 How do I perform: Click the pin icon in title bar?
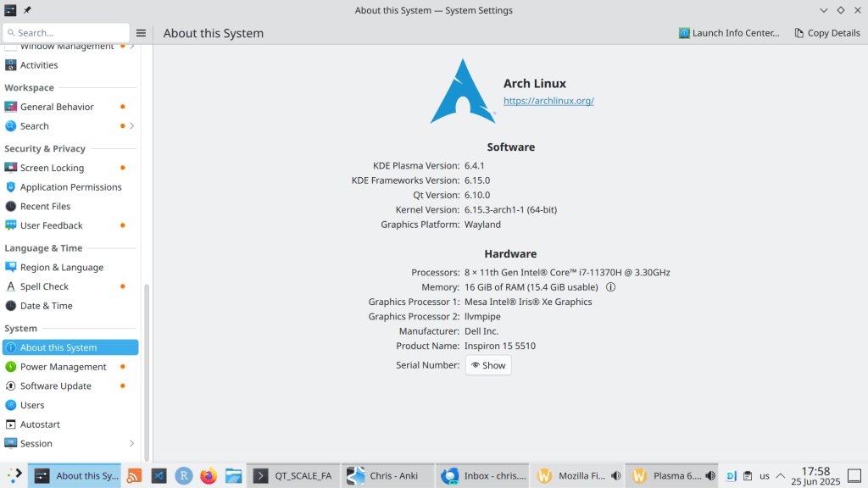tap(27, 10)
